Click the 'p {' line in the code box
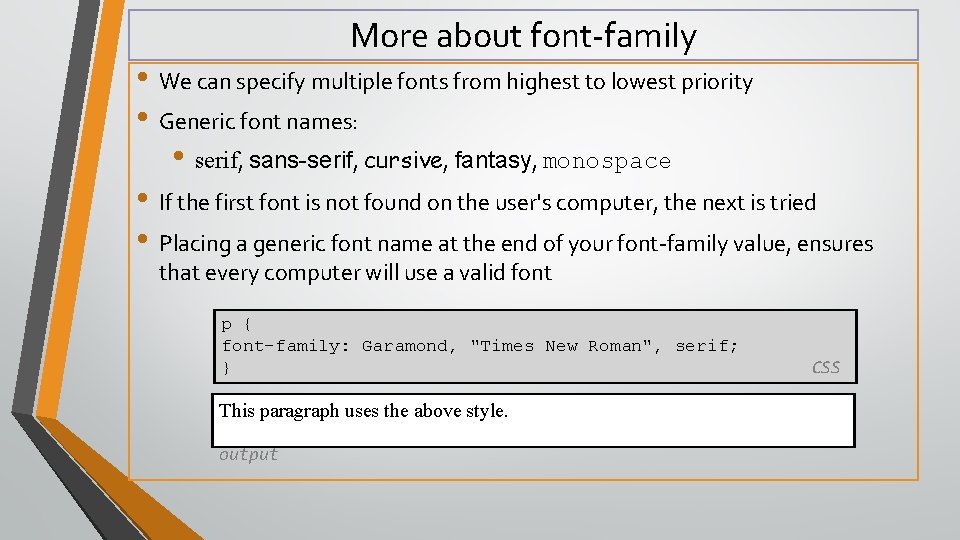This screenshot has width=960, height=540. [236, 324]
